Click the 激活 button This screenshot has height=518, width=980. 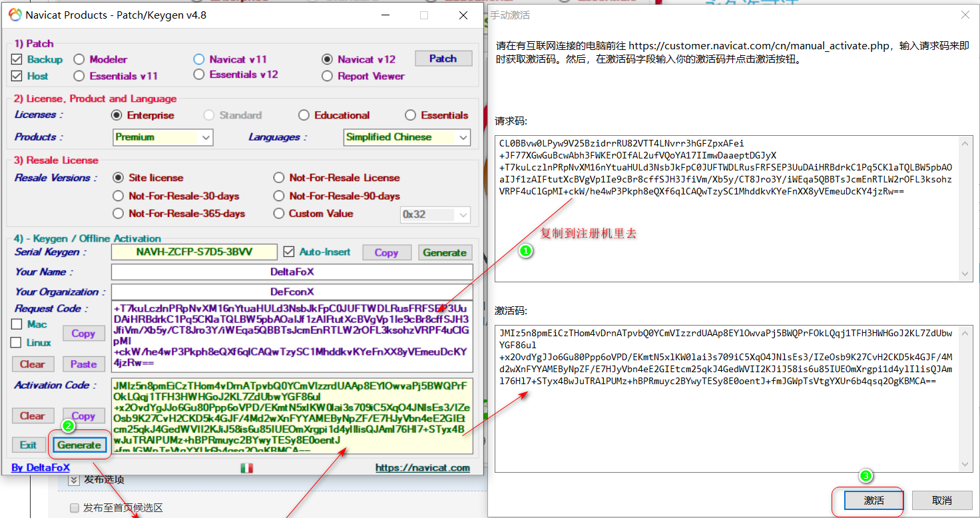pyautogui.click(x=873, y=500)
